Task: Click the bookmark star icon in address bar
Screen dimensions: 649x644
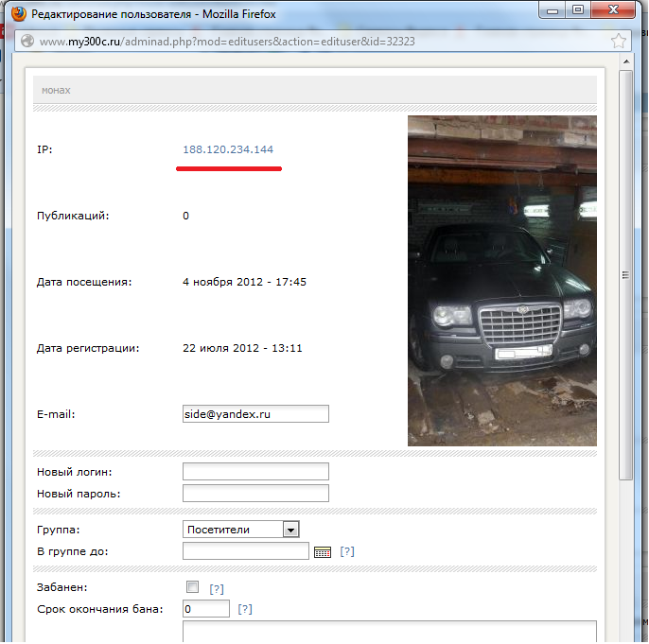Action: 619,41
